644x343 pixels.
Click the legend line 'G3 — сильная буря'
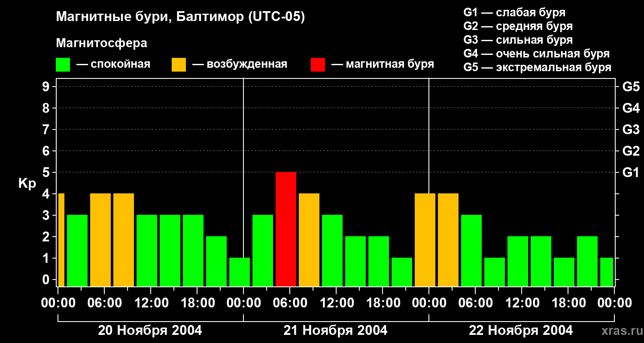[x=518, y=40]
